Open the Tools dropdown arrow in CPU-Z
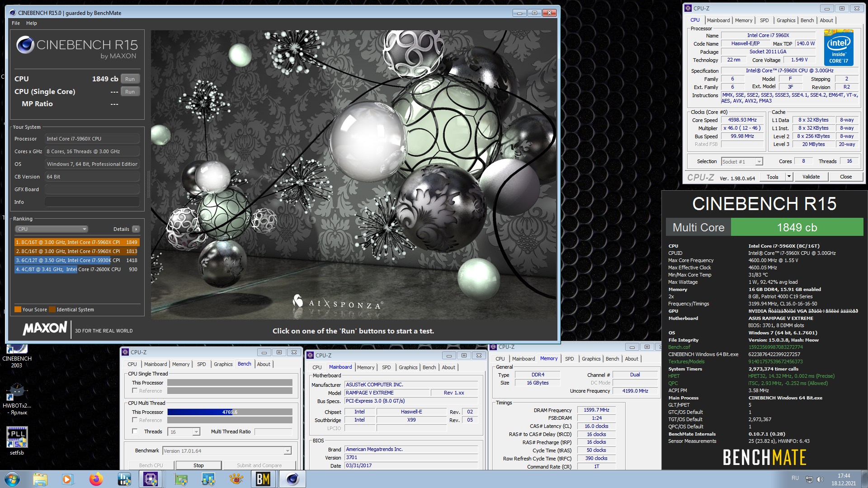The image size is (868, 488). pos(789,177)
